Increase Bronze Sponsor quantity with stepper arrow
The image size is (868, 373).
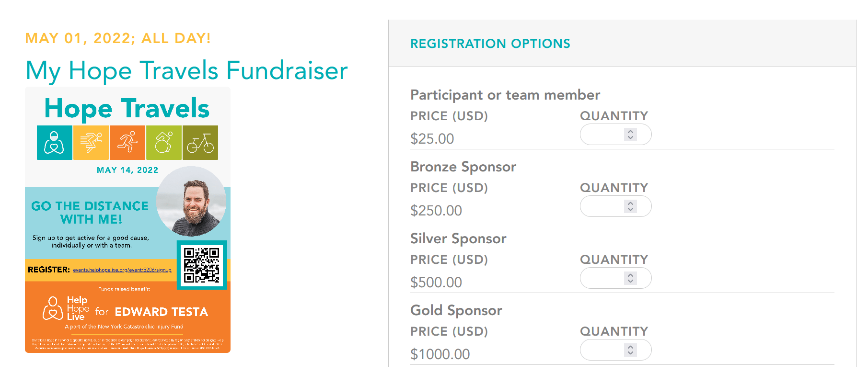[631, 203]
